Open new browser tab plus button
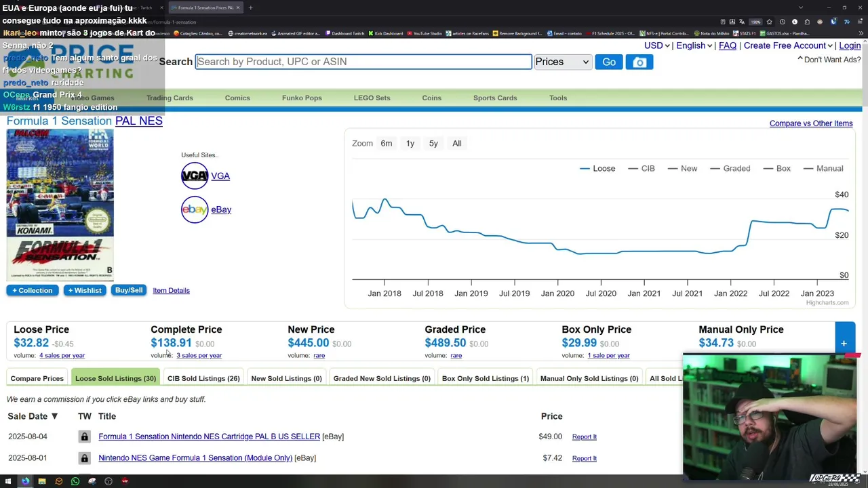Viewport: 868px width, 488px height. tap(250, 7)
